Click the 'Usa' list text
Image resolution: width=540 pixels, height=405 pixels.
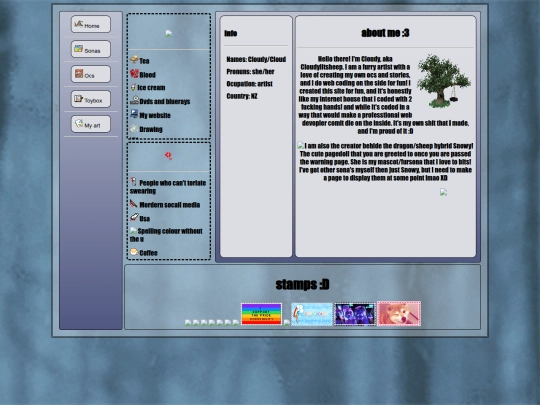coord(145,219)
